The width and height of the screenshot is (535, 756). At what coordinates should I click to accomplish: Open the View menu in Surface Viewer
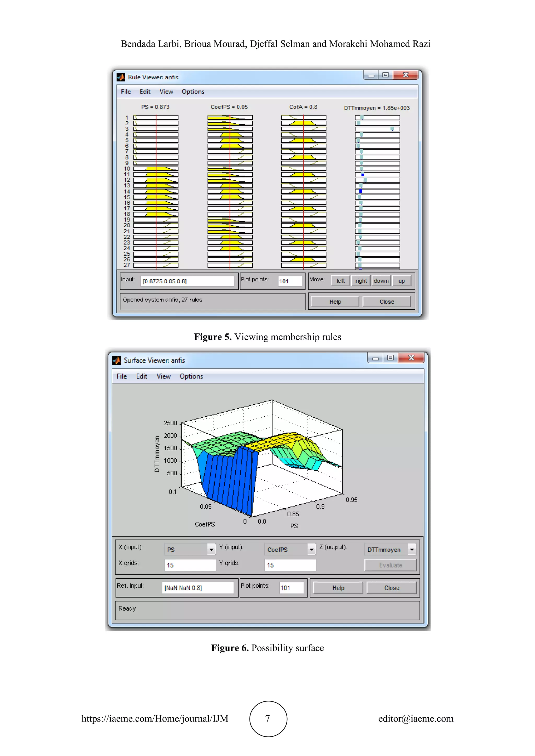tap(163, 376)
